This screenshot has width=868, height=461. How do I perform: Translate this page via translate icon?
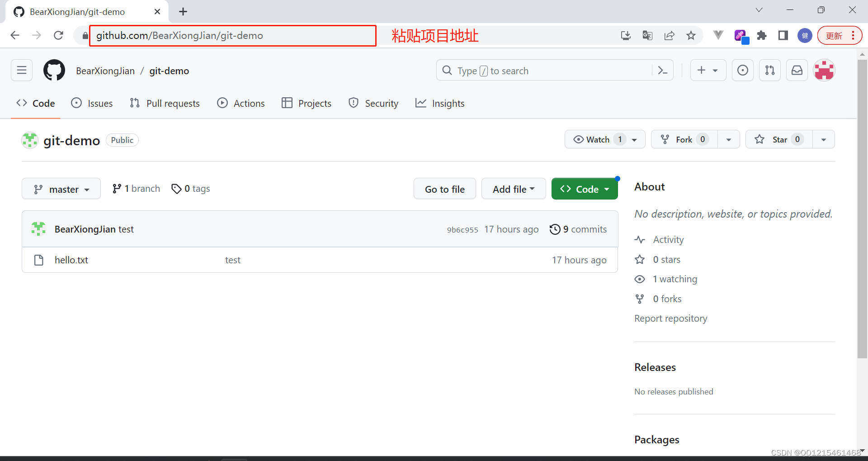pyautogui.click(x=647, y=35)
